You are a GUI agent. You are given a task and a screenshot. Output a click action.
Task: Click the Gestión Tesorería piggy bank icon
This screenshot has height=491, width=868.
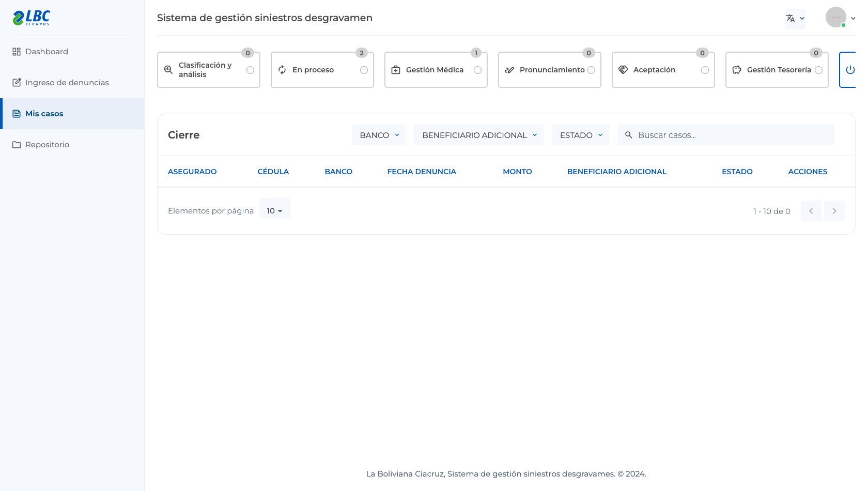pos(737,70)
